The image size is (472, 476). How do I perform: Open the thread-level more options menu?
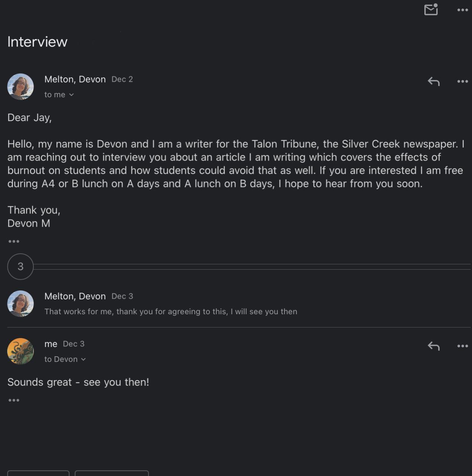(x=462, y=10)
